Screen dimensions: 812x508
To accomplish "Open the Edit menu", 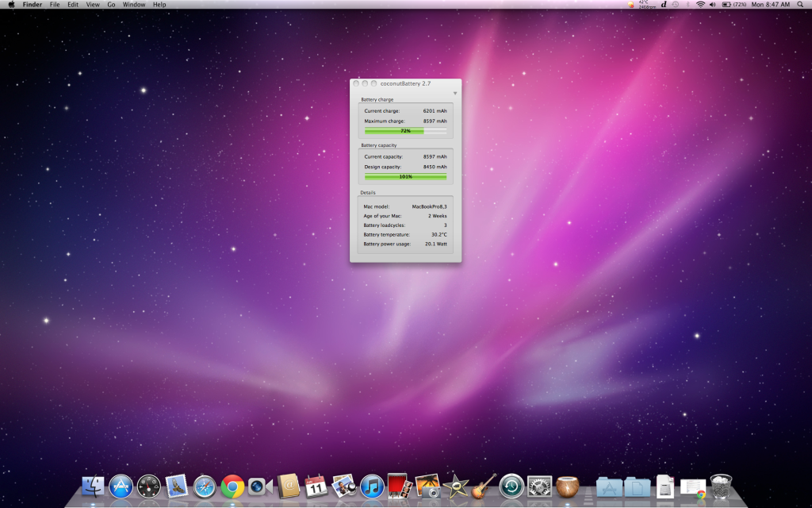I will [x=73, y=5].
